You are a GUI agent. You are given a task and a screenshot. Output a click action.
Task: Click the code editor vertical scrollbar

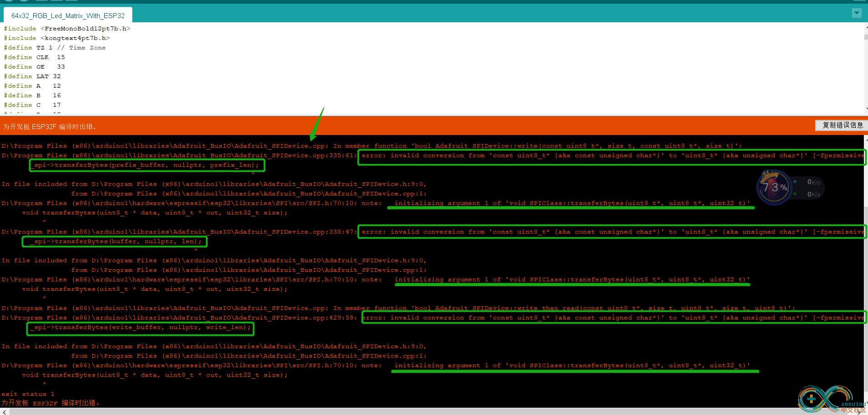pyautogui.click(x=866, y=68)
